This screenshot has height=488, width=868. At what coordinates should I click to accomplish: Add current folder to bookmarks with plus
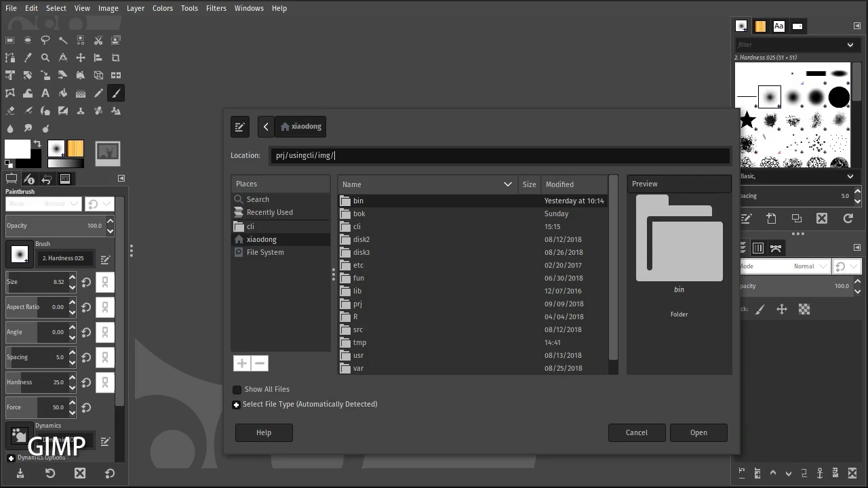(x=242, y=363)
